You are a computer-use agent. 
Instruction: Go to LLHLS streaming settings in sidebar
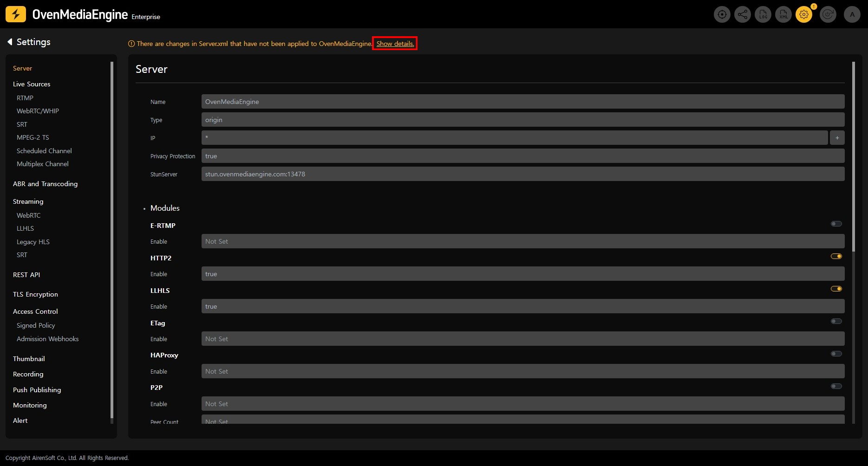coord(25,228)
